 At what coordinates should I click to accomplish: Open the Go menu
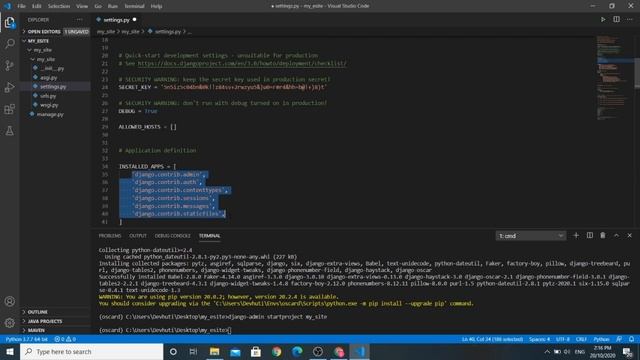(x=98, y=6)
